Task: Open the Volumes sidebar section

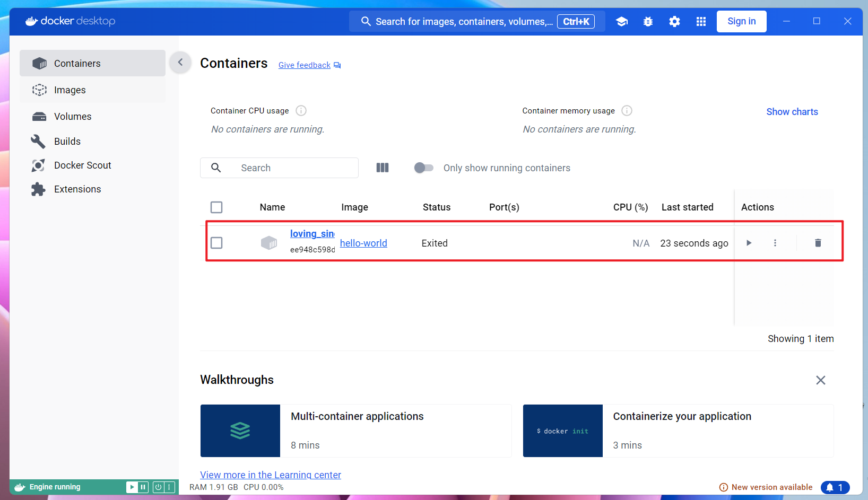Action: click(x=92, y=116)
